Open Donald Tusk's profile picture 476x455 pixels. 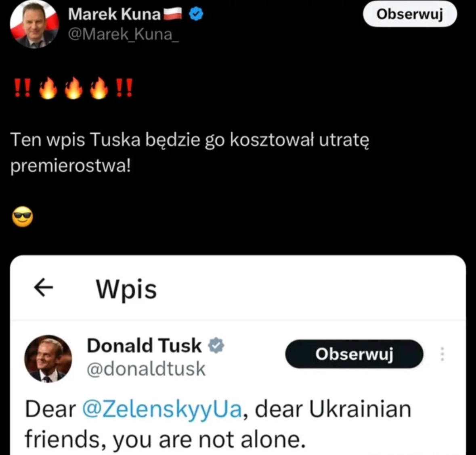pos(48,359)
